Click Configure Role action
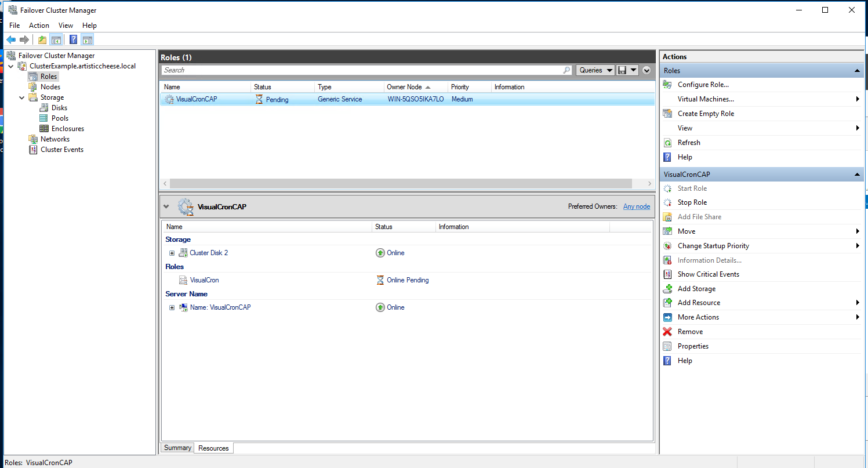This screenshot has width=868, height=468. click(703, 85)
